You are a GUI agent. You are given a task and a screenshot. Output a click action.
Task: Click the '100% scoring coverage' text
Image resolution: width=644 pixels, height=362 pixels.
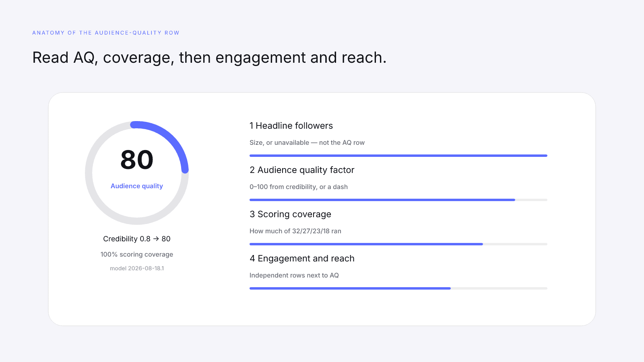137,255
